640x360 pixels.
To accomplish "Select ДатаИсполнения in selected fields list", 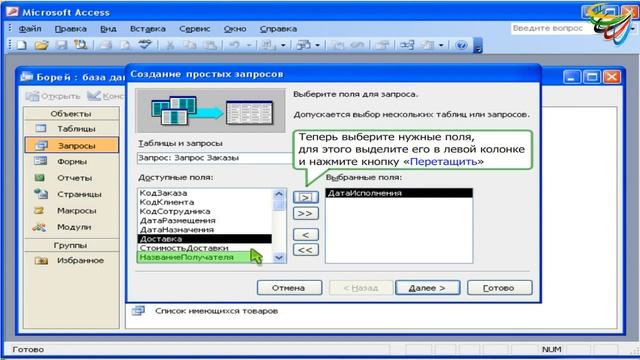I will [x=399, y=193].
